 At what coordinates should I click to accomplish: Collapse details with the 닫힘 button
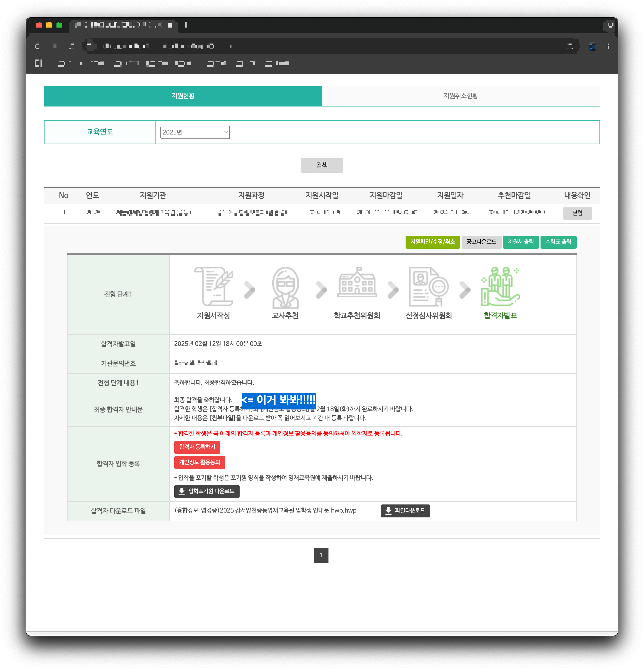pyautogui.click(x=577, y=213)
